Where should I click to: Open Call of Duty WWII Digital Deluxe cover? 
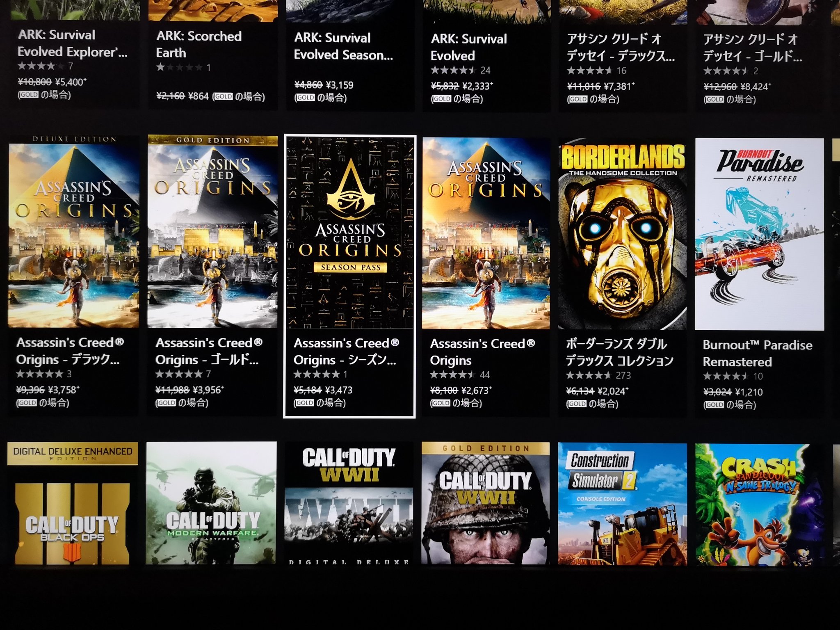point(349,504)
